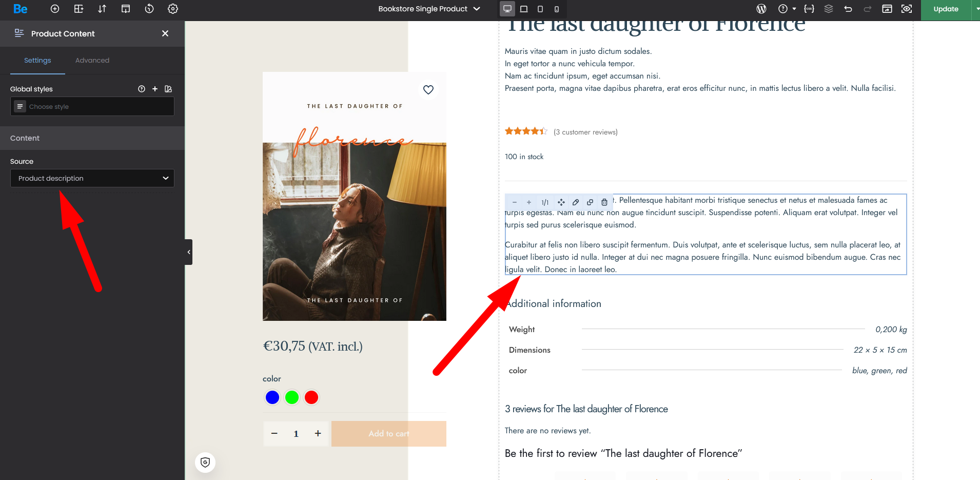
Task: Open the custom CSS editor icon
Action: click(x=809, y=9)
